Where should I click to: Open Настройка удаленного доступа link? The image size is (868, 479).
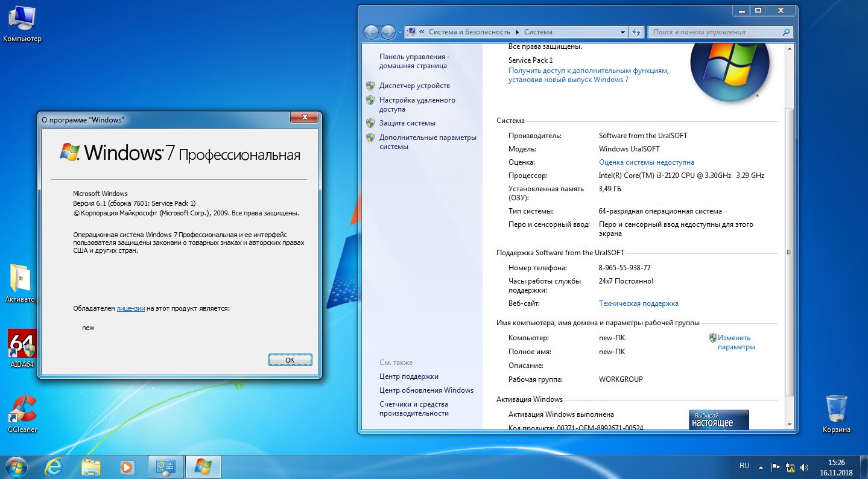point(417,104)
